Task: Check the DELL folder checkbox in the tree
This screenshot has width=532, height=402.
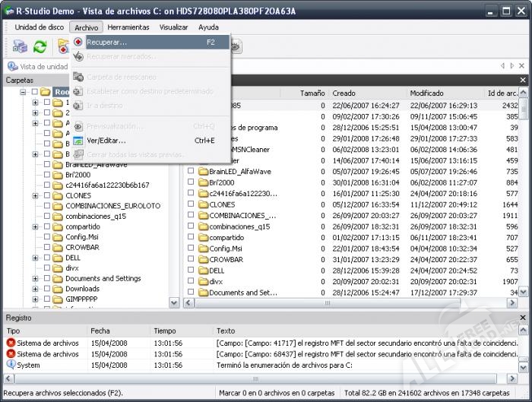Action: coord(47,258)
